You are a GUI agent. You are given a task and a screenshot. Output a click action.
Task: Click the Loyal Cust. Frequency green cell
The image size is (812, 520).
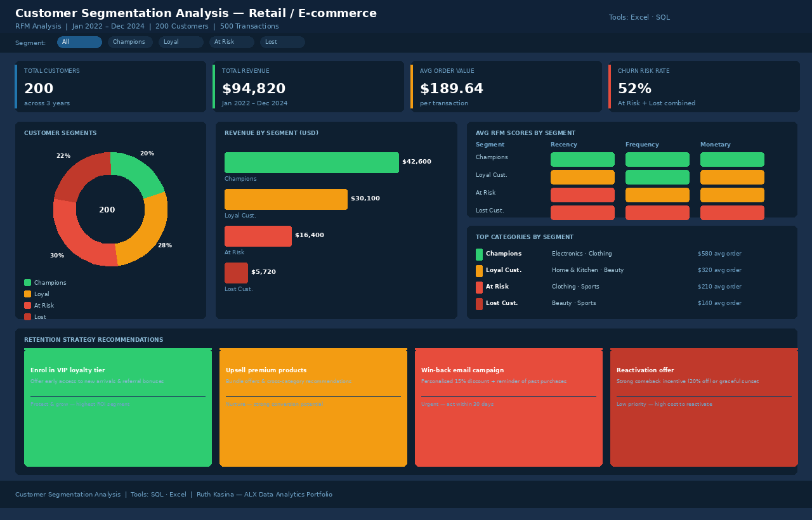coord(657,178)
